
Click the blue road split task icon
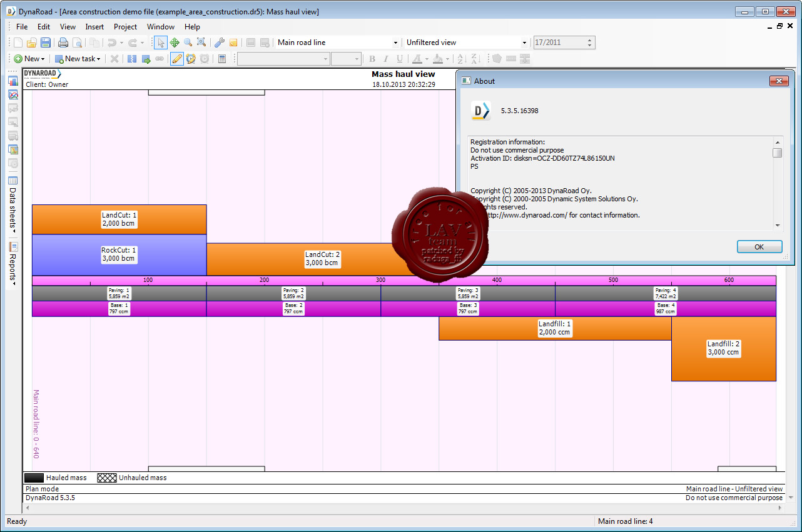click(132, 59)
